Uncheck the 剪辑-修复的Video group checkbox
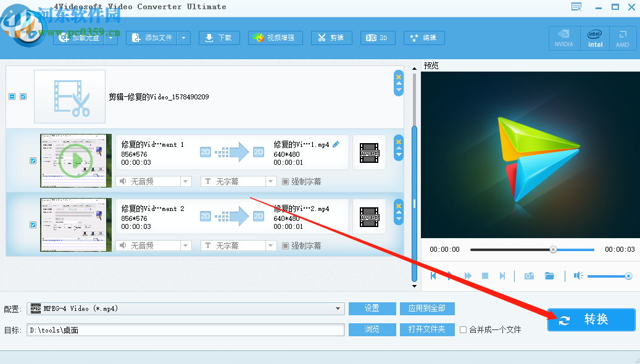This screenshot has height=364, width=640. pos(23,97)
